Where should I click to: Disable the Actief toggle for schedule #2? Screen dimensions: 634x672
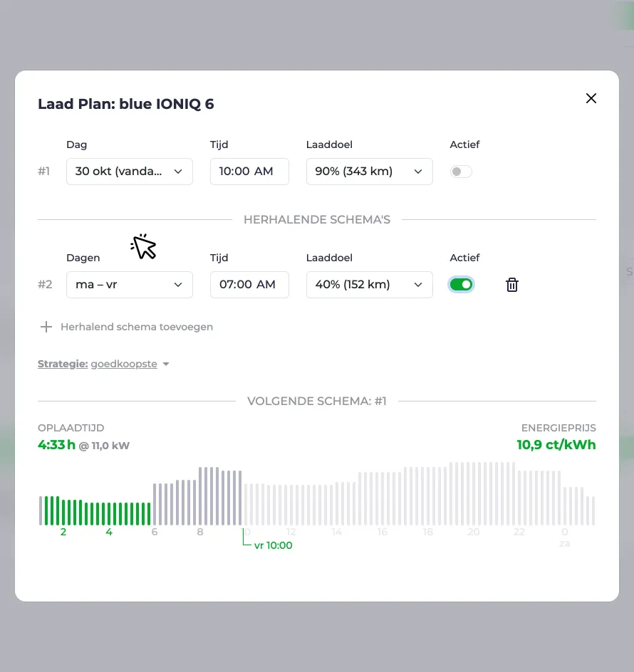click(x=461, y=285)
